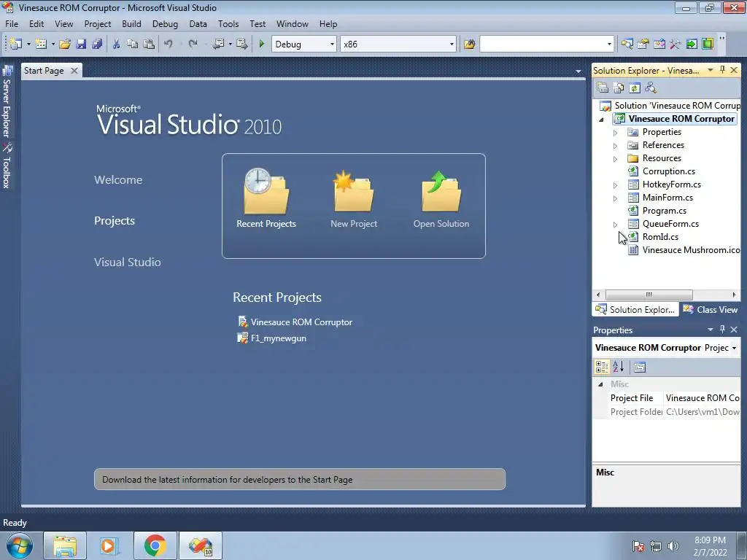Screen dimensions: 747x560
Task: Open the Tools menu
Action: 228,24
